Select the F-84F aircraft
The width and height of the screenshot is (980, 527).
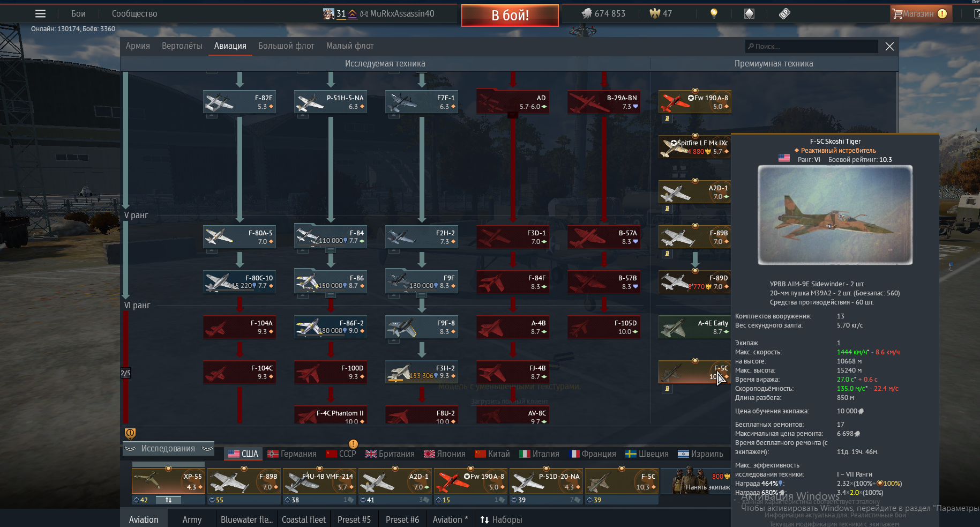point(513,282)
